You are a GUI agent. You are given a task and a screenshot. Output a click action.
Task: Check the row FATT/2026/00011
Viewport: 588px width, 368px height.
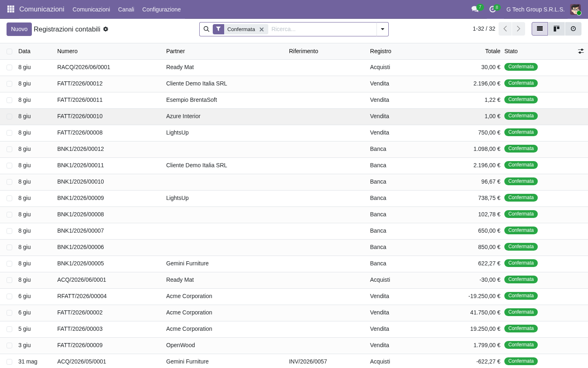pos(9,100)
